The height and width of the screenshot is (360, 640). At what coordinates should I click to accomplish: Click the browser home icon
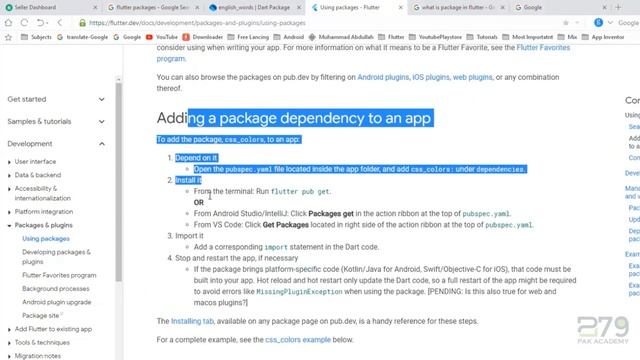point(9,23)
